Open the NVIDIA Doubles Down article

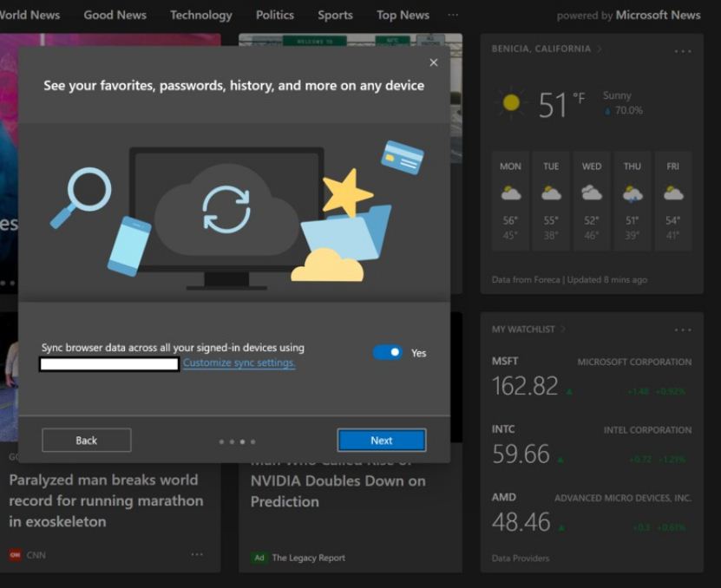pyautogui.click(x=338, y=491)
